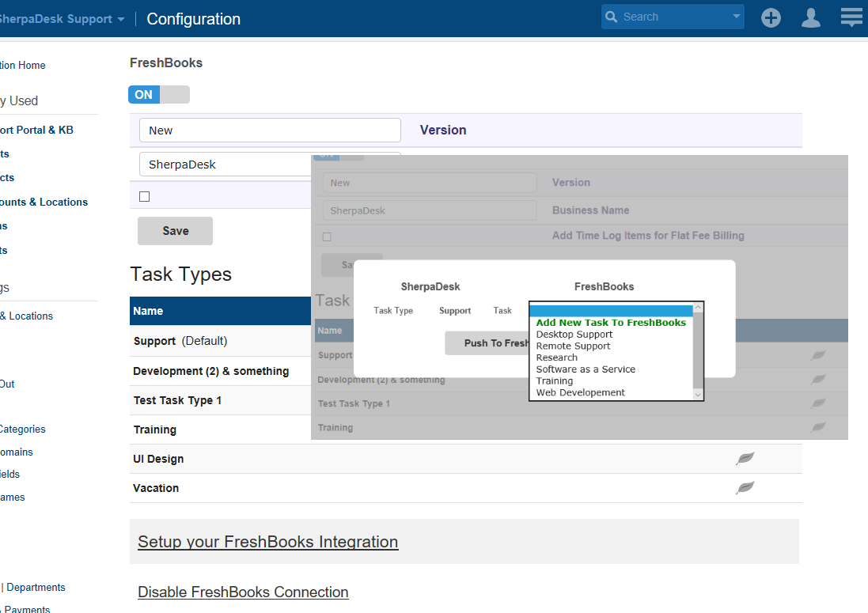Select the blank highlighted option in FreshBooks task list
Viewport: 868px width, 613px height.
click(x=610, y=310)
